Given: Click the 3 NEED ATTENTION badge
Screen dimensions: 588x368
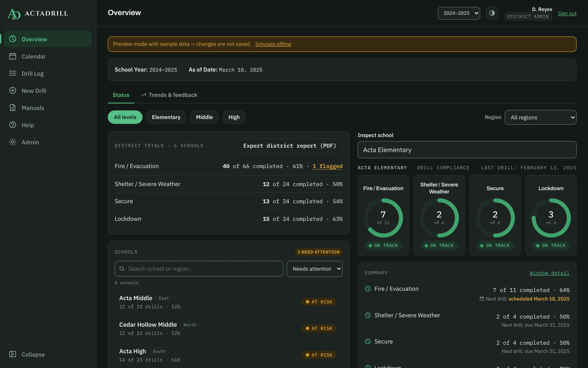Looking at the screenshot, I should (x=318, y=252).
